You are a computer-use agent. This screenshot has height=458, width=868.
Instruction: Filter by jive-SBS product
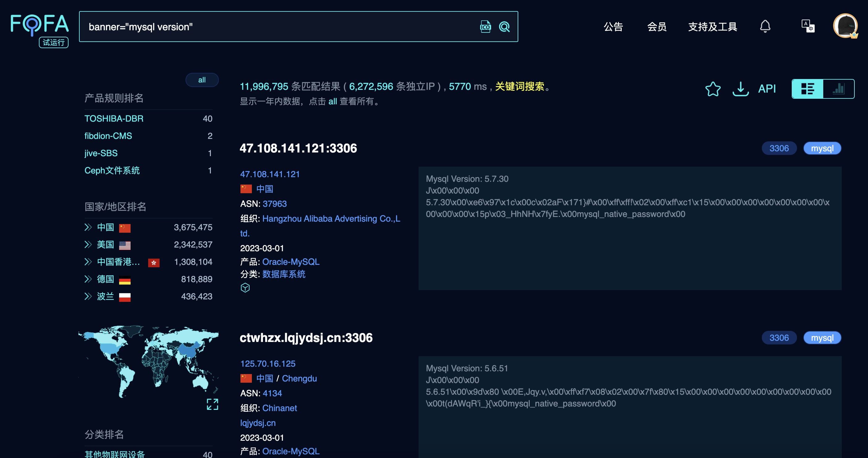pos(101,153)
